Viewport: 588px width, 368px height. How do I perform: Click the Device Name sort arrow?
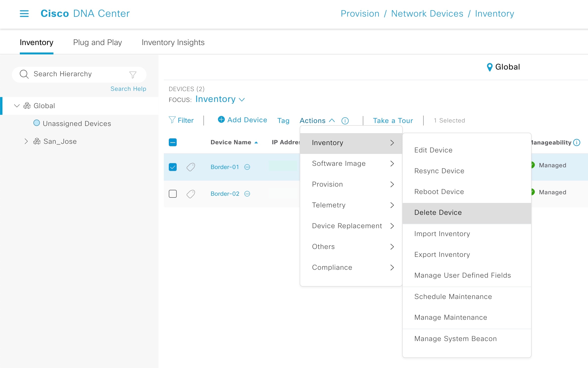pos(256,143)
